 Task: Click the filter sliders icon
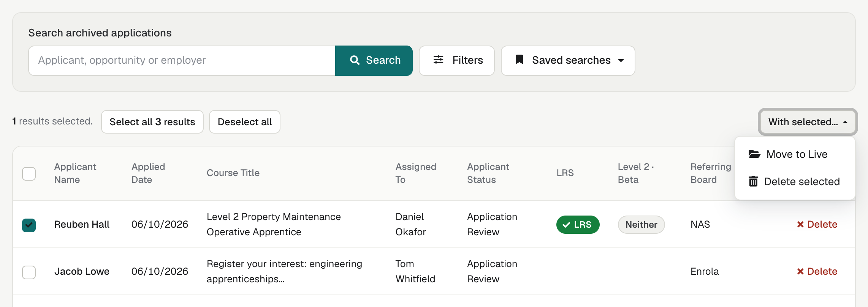coord(438,60)
